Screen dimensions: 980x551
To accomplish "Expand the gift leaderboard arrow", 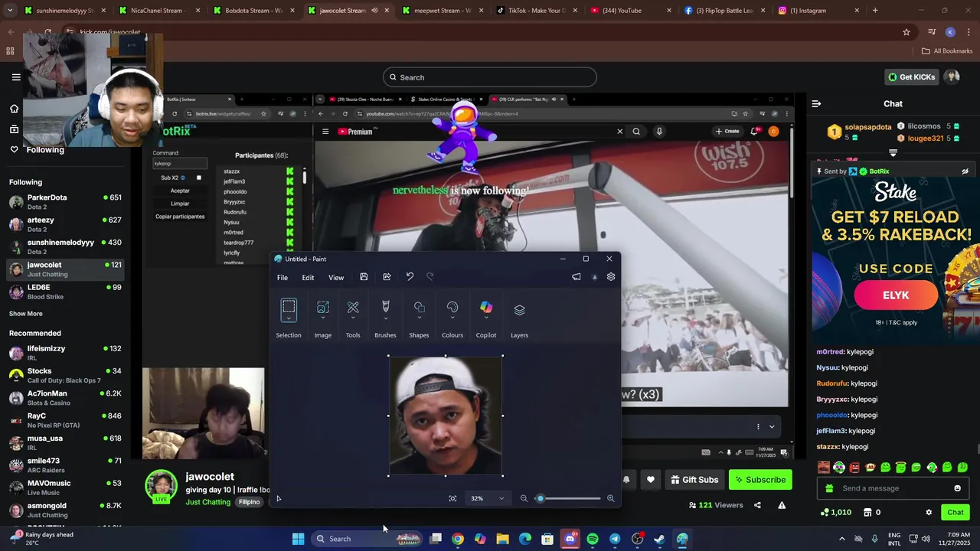I will tap(893, 153).
